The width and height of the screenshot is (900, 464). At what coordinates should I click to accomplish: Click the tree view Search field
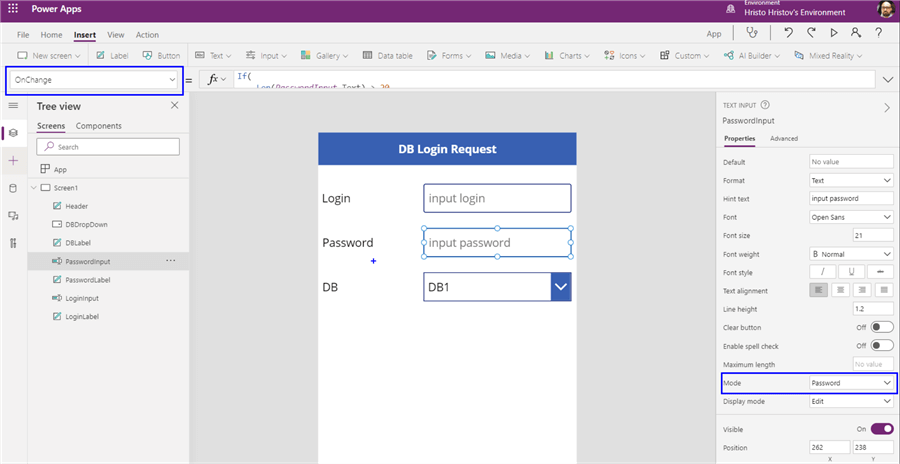(x=108, y=146)
